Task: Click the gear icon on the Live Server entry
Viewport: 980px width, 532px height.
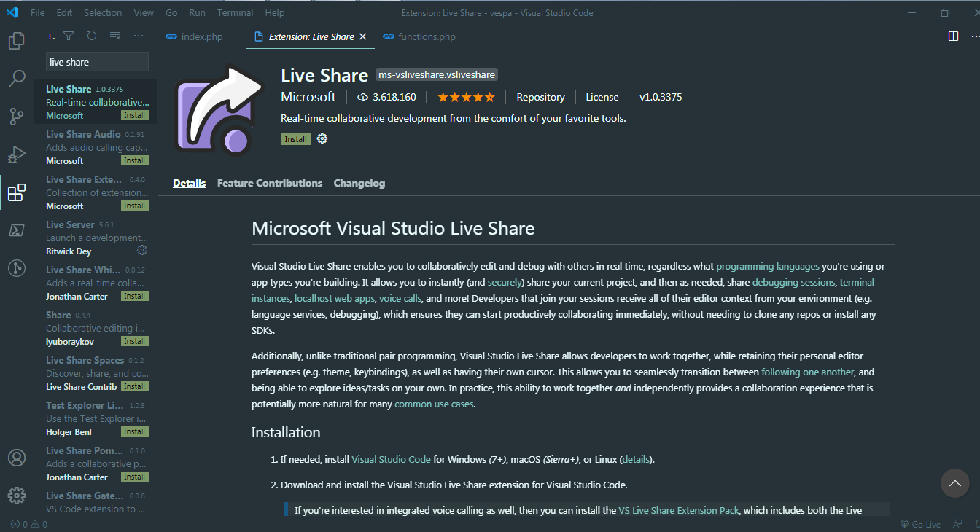Action: coord(142,251)
